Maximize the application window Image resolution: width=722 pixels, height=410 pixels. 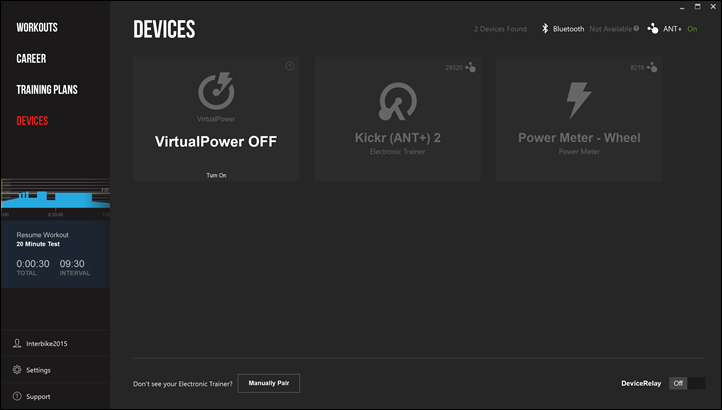pyautogui.click(x=698, y=7)
